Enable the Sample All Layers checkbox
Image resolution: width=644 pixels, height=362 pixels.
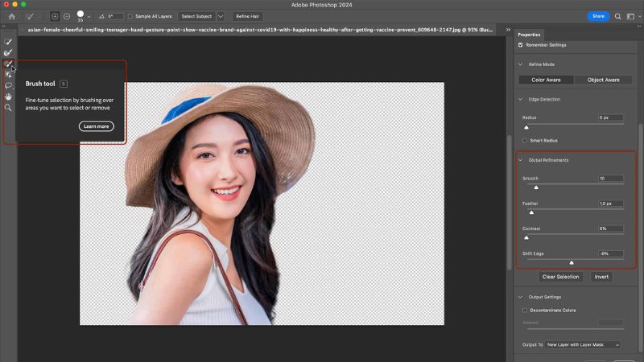130,16
